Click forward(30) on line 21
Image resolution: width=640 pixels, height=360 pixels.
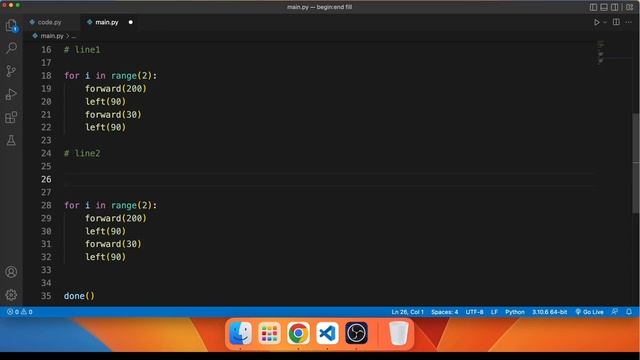coord(113,115)
